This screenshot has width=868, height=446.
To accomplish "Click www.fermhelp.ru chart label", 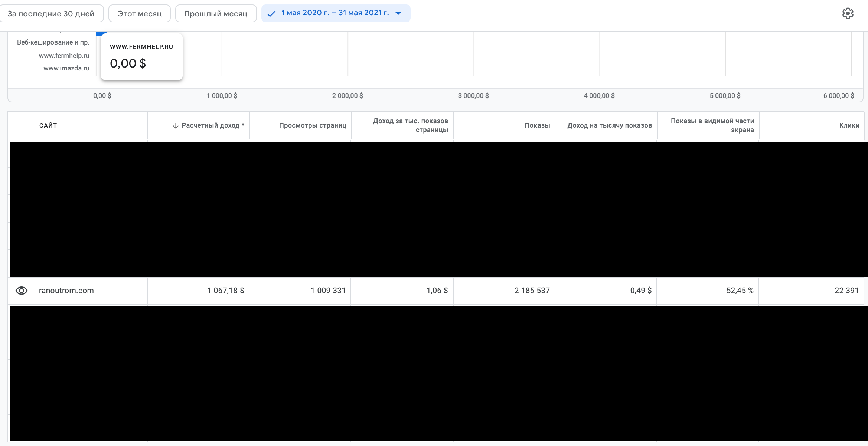I will 64,56.
